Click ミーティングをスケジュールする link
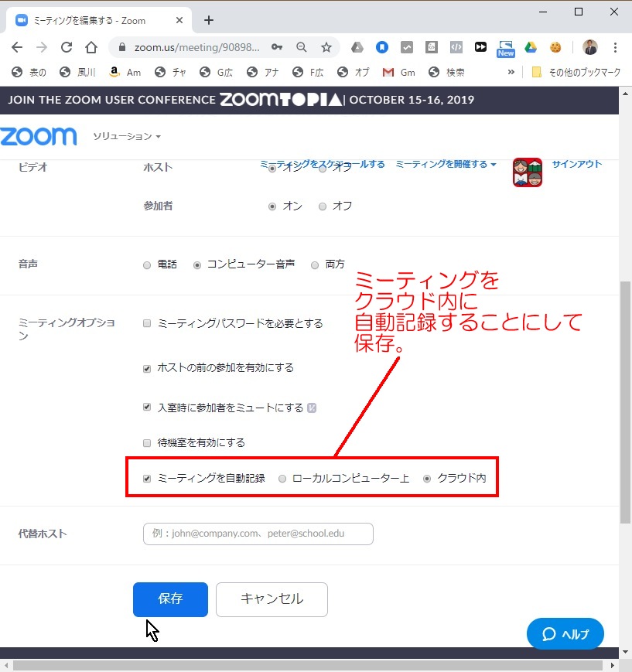632x672 pixels. [x=323, y=164]
